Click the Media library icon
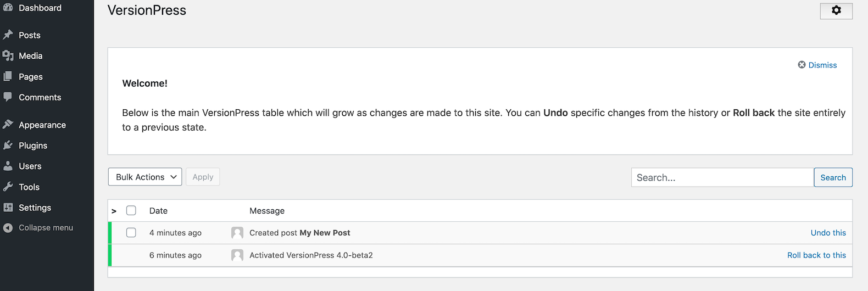The height and width of the screenshot is (291, 868). click(x=8, y=55)
